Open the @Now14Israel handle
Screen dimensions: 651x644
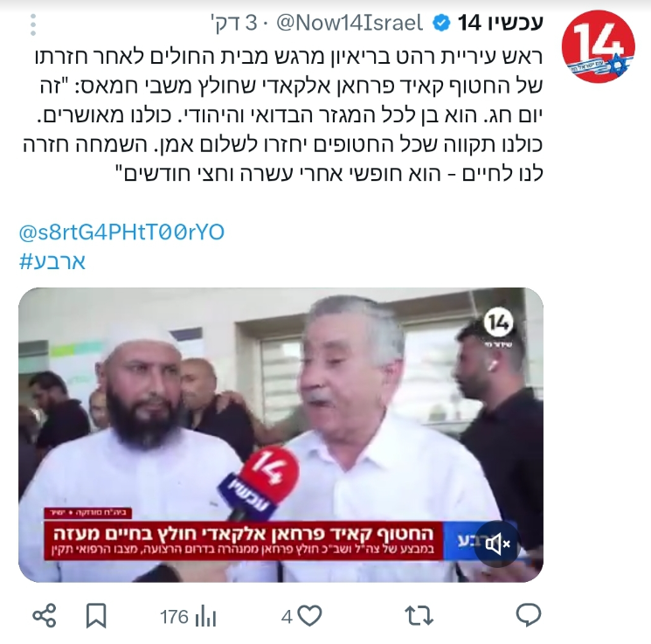coord(350,23)
